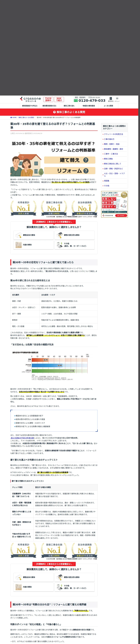Click checklist row 旧耐震基準(1981年以前)で建てられている
This screenshot has width=140, height=644.
(54, 495)
